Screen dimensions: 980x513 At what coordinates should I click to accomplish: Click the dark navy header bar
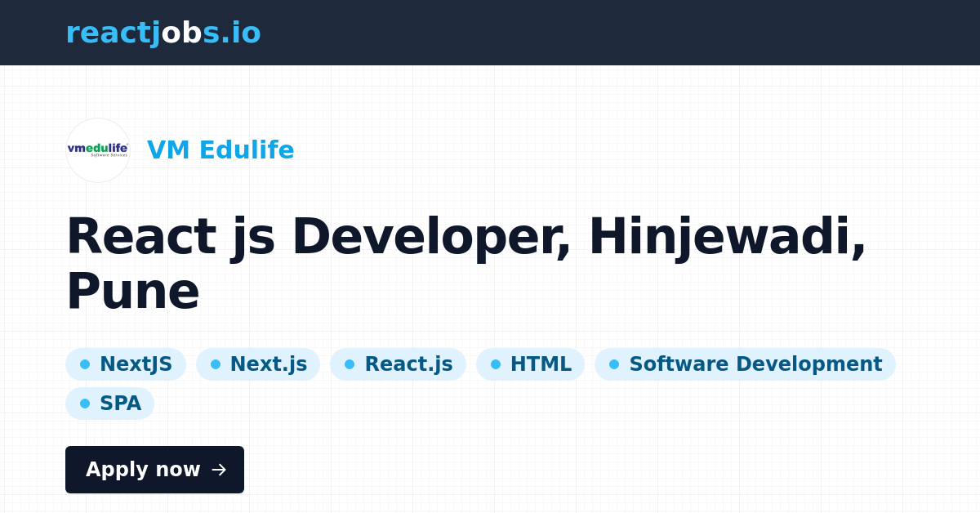(490, 33)
